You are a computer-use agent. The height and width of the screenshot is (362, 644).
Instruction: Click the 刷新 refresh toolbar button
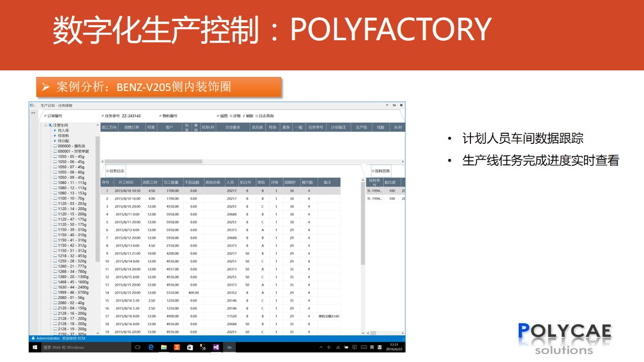(248, 116)
